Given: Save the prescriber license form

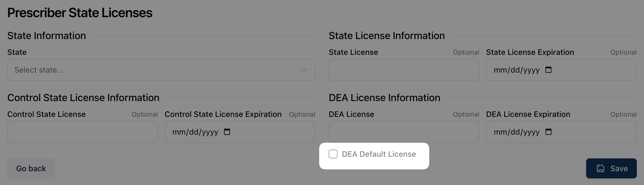Looking at the screenshot, I should pos(611,168).
